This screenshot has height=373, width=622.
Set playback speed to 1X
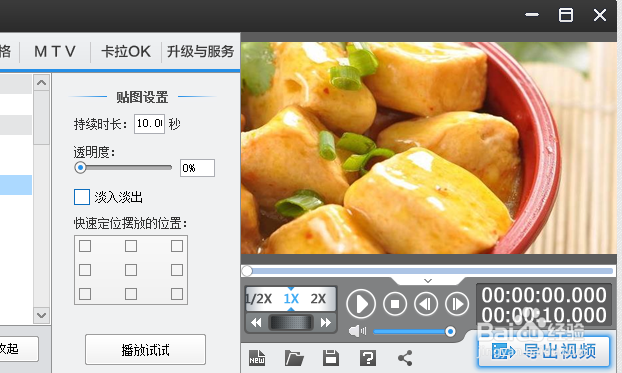pos(291,298)
